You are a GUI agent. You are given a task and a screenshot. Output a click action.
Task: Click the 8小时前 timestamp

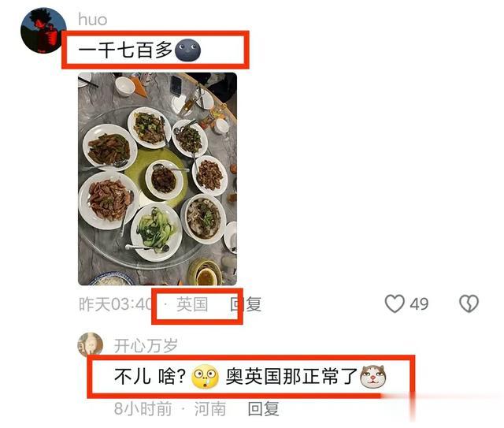143,409
